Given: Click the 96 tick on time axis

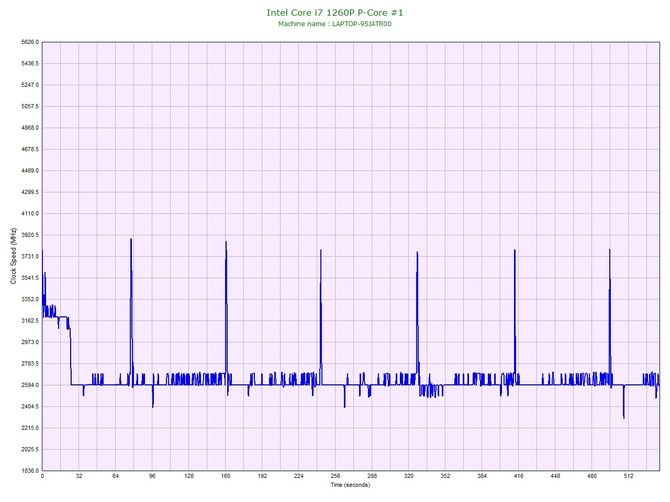Looking at the screenshot, I should coord(152,476).
